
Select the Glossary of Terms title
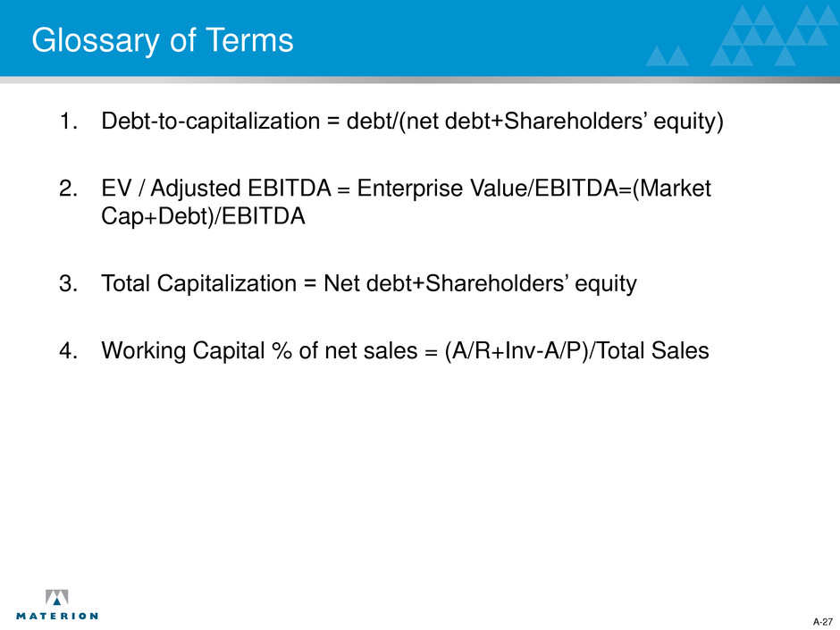(x=163, y=40)
